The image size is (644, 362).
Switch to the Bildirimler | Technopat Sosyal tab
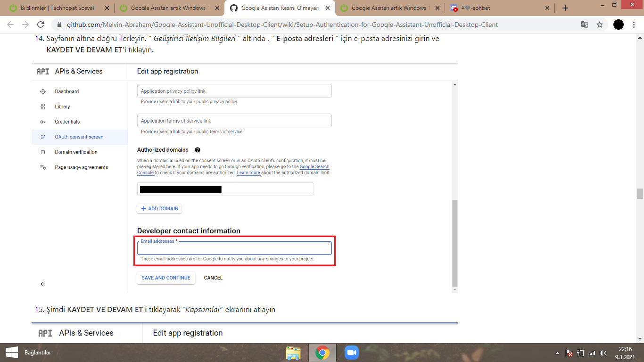(x=58, y=8)
